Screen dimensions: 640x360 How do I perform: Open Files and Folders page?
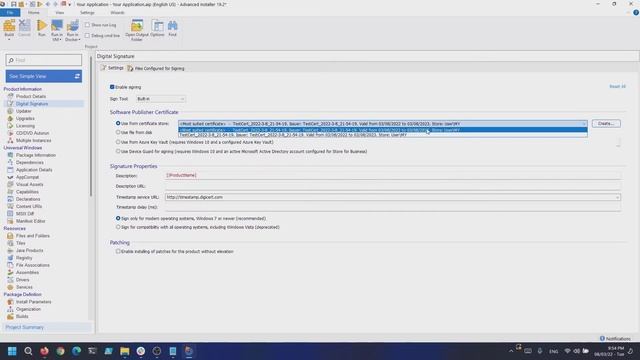[33, 236]
